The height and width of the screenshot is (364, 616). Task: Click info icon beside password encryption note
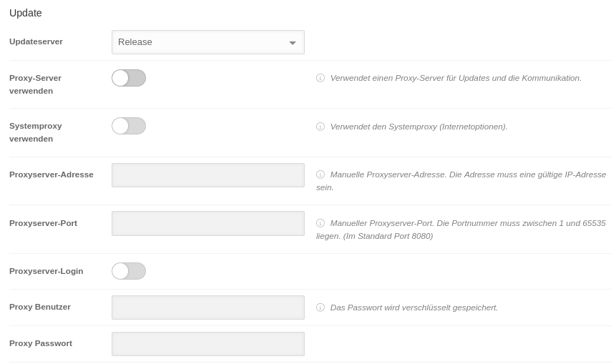tap(321, 308)
